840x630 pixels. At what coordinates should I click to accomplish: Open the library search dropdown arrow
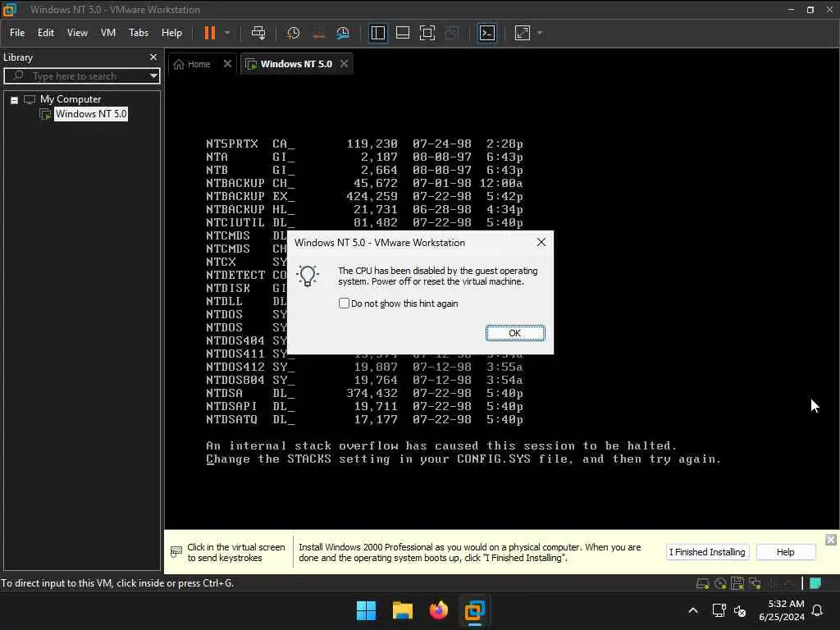click(x=153, y=76)
